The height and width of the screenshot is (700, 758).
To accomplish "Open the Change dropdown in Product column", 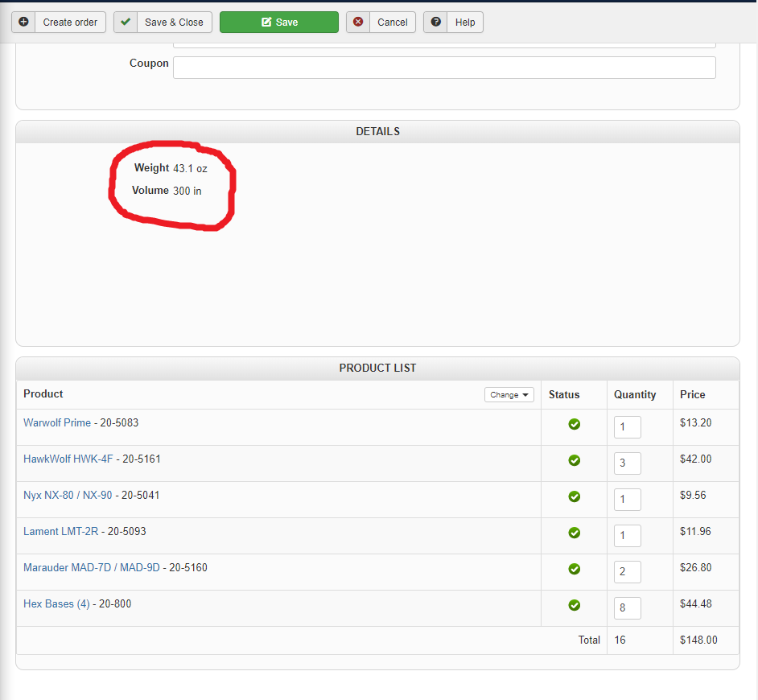I will (509, 394).
